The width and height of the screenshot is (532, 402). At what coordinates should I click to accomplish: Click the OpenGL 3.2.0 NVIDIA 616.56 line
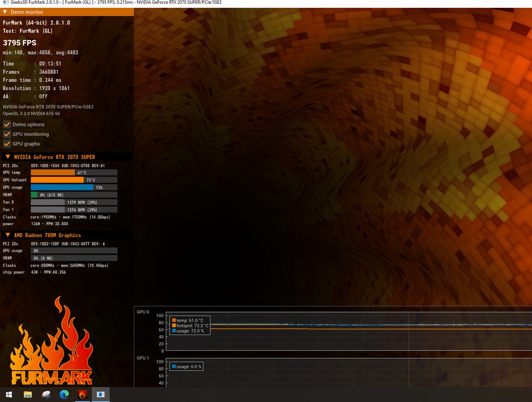(31, 114)
